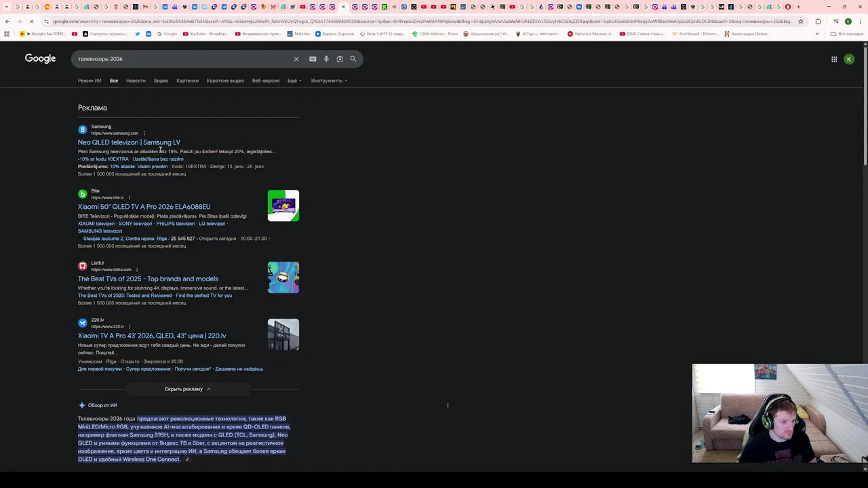
Task: Go back with the browser back arrow
Action: (x=7, y=21)
